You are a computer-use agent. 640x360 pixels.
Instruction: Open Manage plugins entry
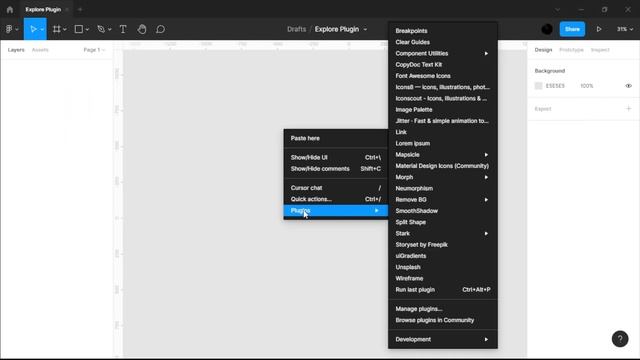[x=442, y=309]
